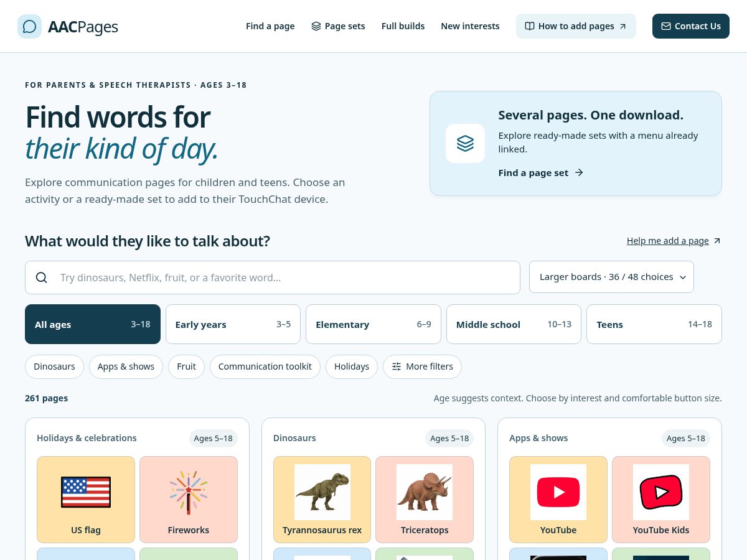Select the All ages tab

(x=93, y=324)
